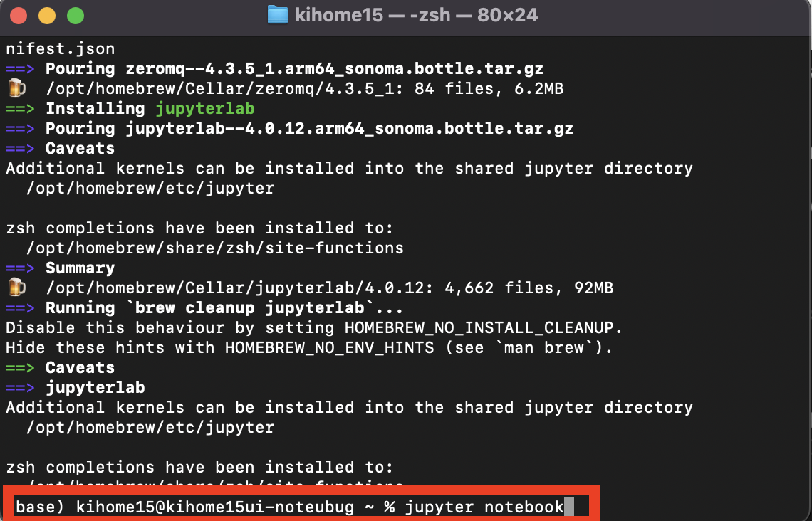This screenshot has width=812, height=521.
Task: Click the bold 'jupyterlab' heading line
Action: [x=95, y=387]
